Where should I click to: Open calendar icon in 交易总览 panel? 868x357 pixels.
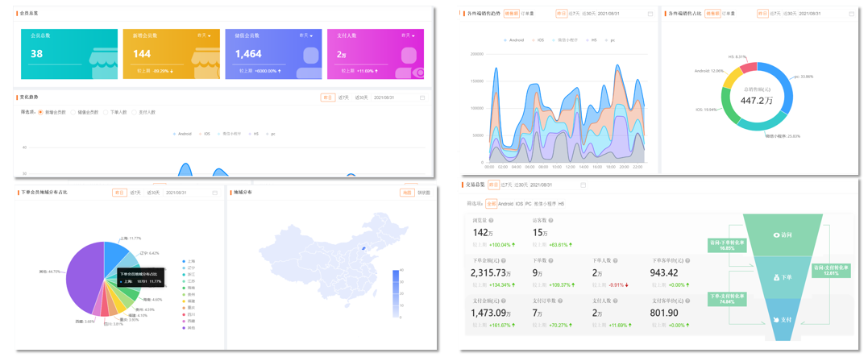point(583,185)
